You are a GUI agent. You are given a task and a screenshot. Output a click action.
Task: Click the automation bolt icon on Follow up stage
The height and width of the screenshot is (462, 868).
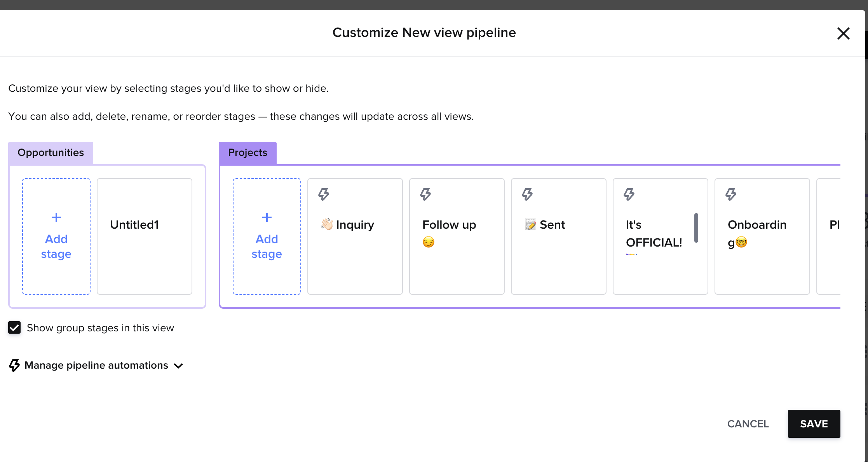click(425, 194)
